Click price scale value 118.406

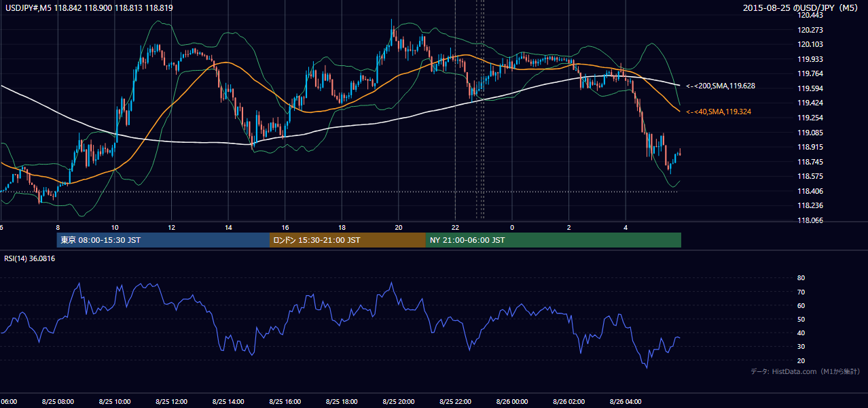(x=812, y=191)
